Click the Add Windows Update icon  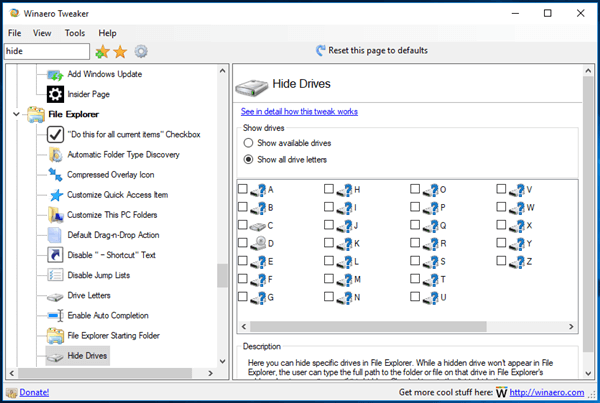click(55, 74)
